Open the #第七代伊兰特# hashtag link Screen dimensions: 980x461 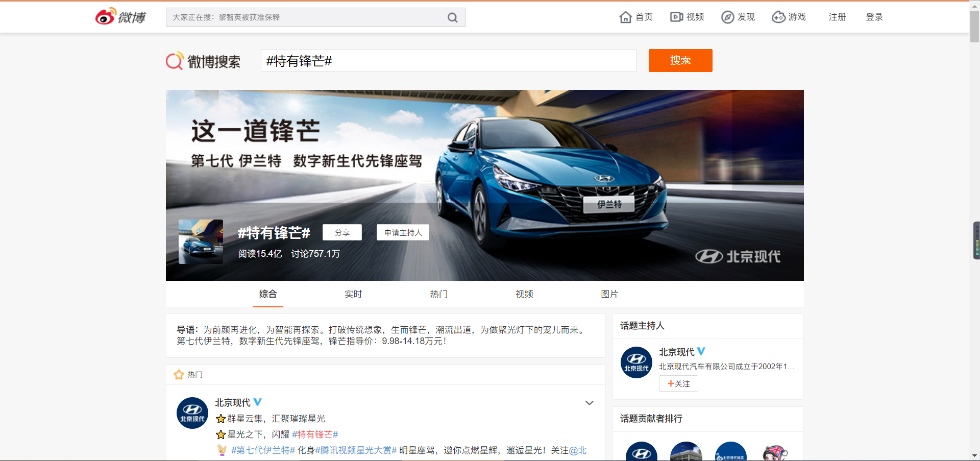[x=263, y=450]
